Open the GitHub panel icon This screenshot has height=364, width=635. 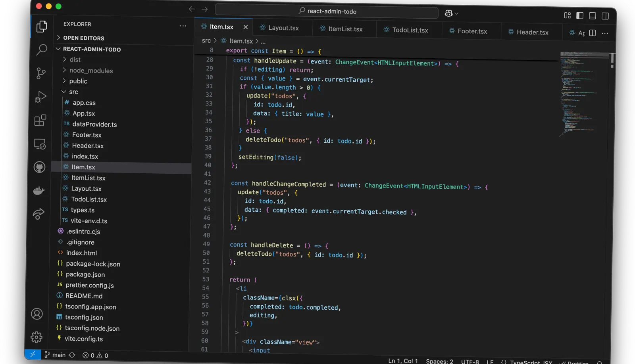coord(39,167)
